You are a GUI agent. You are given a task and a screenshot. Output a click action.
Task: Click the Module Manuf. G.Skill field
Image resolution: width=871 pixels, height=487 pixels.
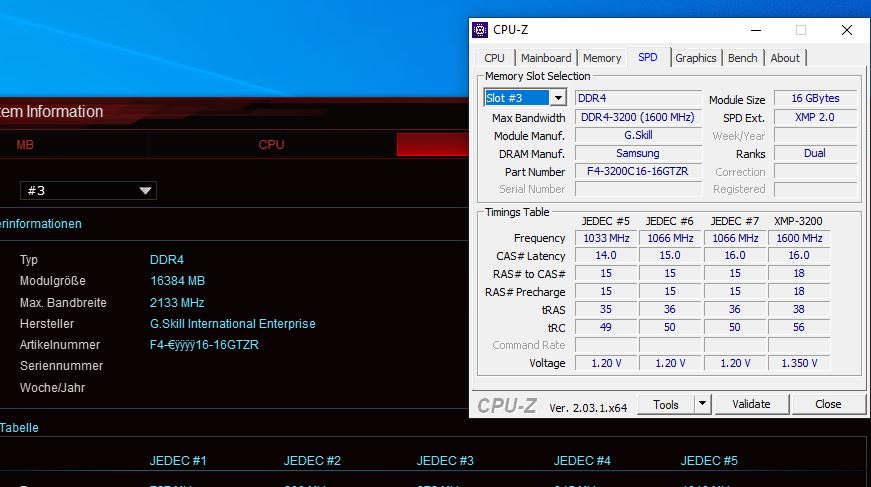(x=638, y=135)
